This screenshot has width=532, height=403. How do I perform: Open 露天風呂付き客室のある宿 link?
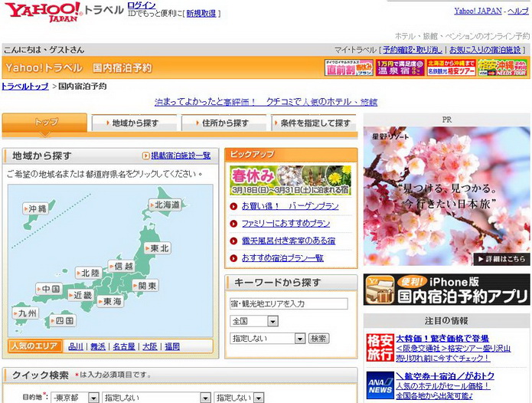point(289,241)
